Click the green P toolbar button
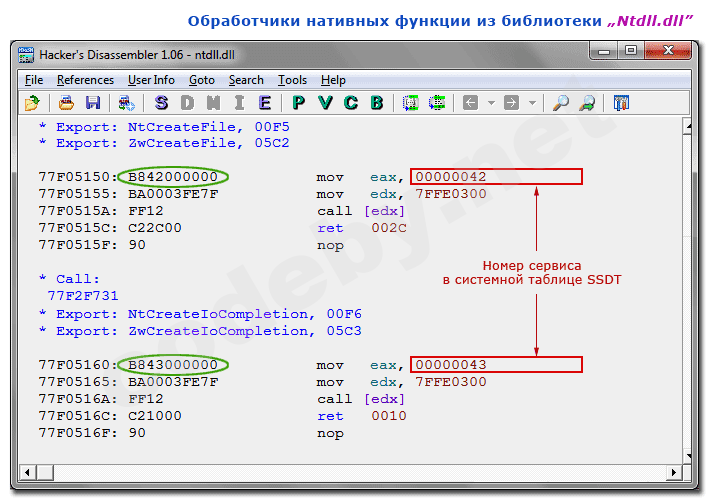Image resolution: width=712 pixels, height=501 pixels. (299, 103)
